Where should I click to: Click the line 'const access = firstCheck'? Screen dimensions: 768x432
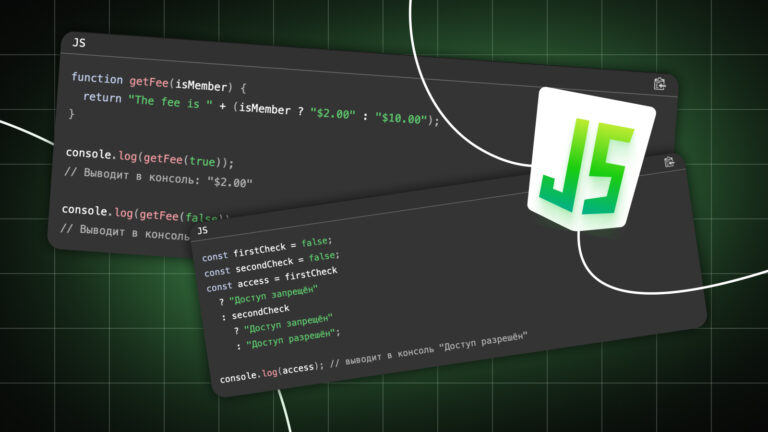click(x=272, y=279)
